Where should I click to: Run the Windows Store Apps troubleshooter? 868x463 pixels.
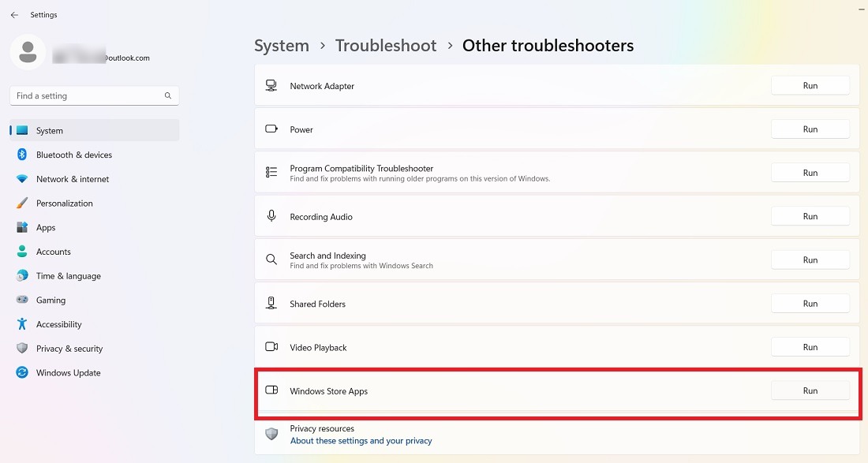click(810, 390)
